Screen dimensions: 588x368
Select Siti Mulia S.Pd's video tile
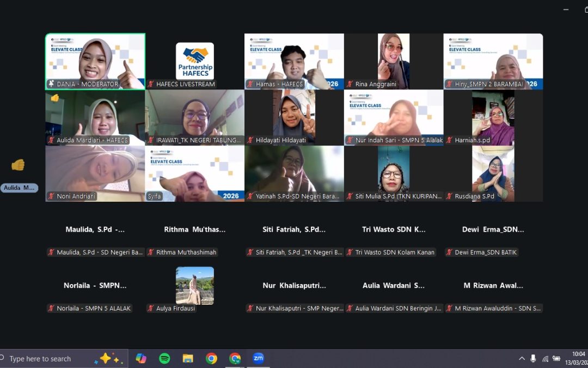pos(394,173)
